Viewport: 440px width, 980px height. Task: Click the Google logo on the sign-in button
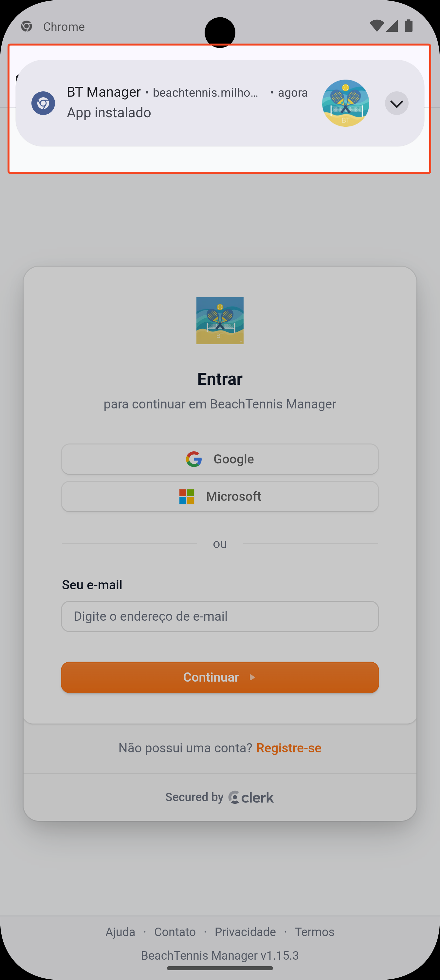[x=194, y=459]
